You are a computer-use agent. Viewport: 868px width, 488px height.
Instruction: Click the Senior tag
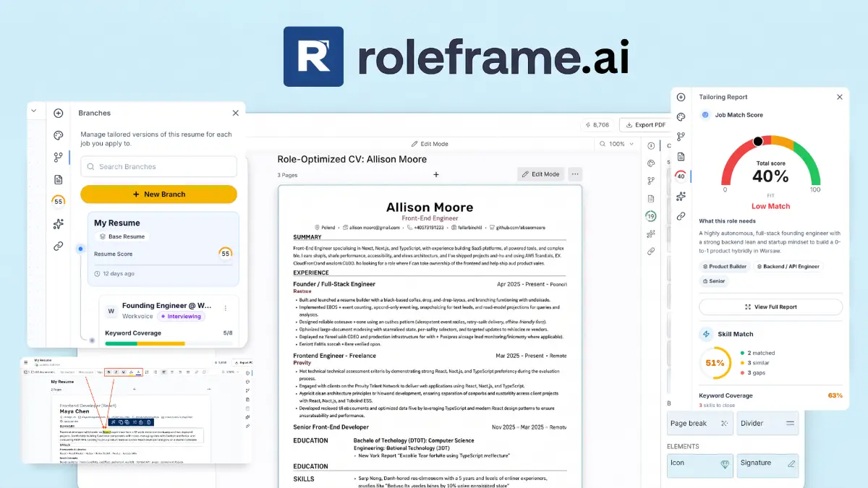pos(713,281)
